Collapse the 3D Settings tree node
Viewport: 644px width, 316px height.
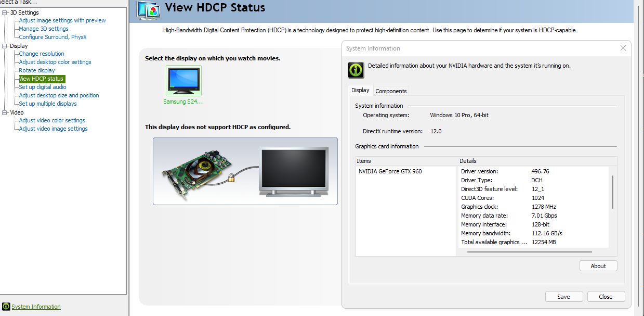(5, 12)
